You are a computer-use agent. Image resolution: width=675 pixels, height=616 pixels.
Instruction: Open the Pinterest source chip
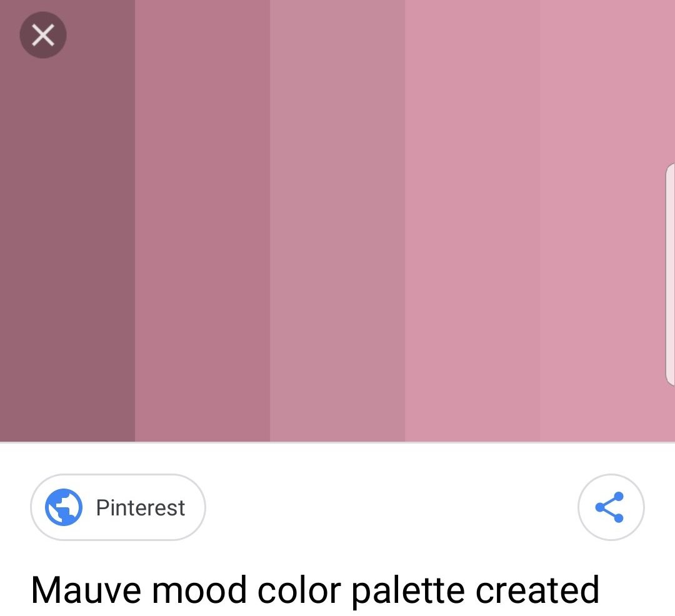(118, 507)
